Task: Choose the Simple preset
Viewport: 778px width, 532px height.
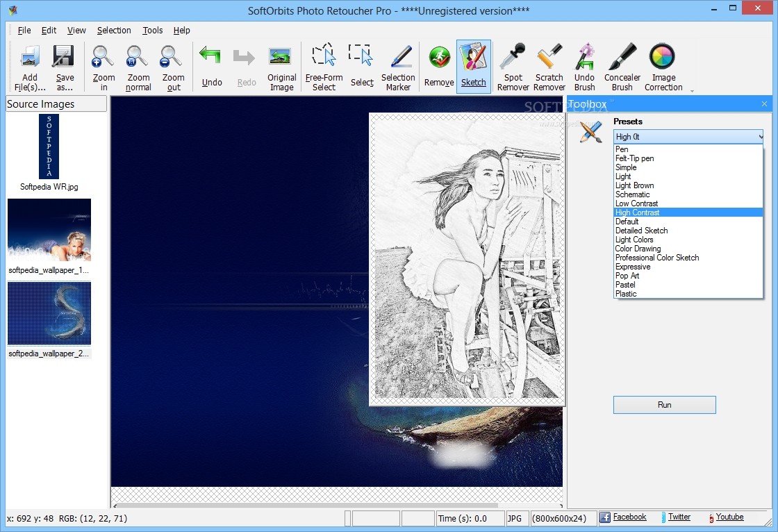Action: pos(688,167)
